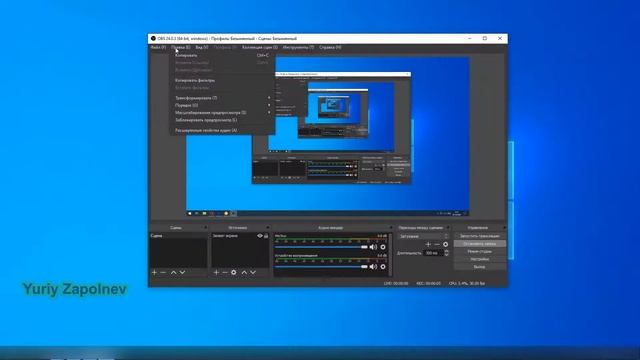Click the Остановить запись button
The image size is (640, 360).
click(x=480, y=244)
